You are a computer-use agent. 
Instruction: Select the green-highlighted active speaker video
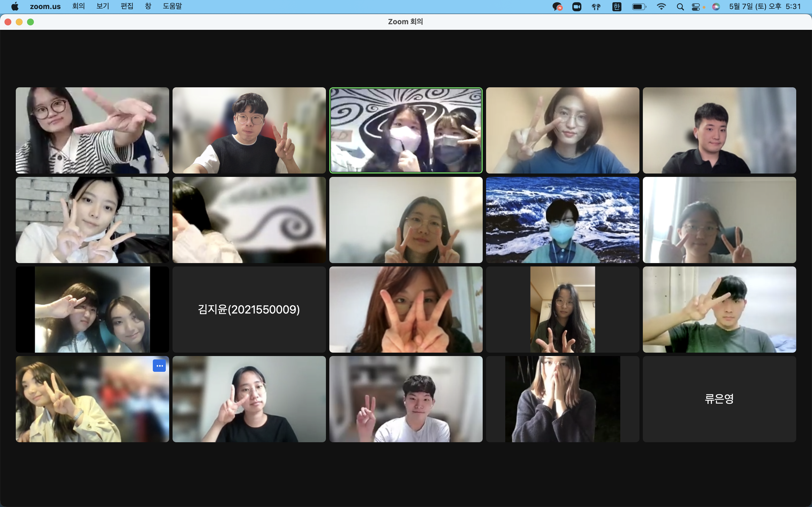[x=406, y=130]
